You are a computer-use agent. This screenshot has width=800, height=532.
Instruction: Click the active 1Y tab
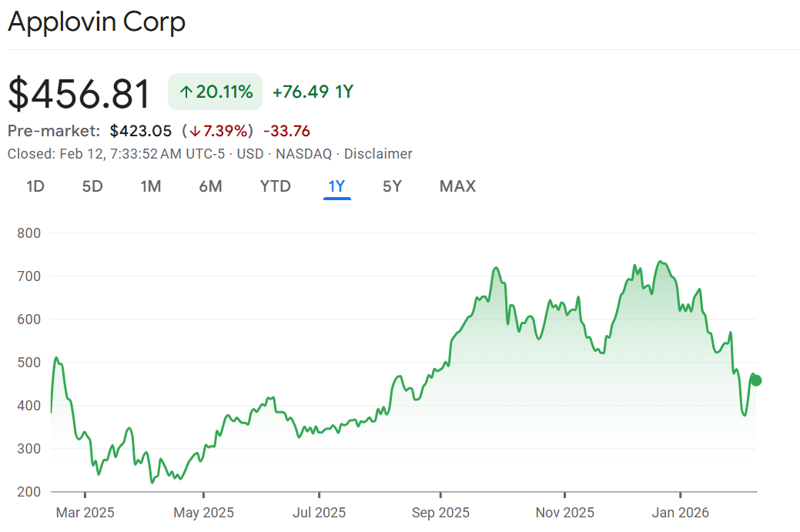tap(337, 186)
